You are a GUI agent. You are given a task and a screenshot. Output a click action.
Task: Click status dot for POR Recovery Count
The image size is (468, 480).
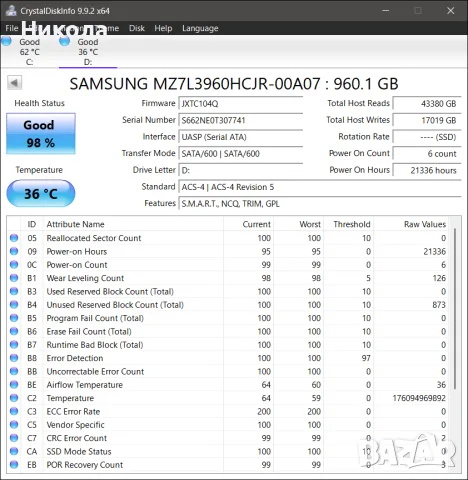[x=14, y=464]
